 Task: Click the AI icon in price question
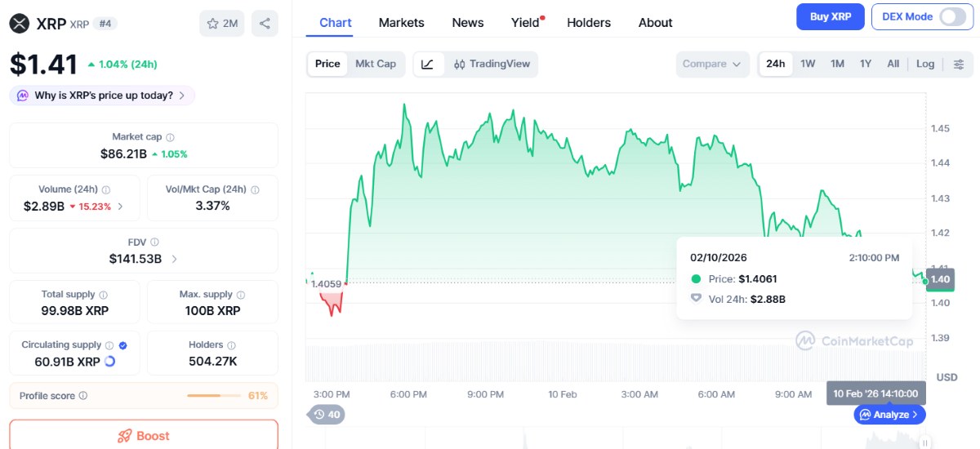pyautogui.click(x=23, y=96)
